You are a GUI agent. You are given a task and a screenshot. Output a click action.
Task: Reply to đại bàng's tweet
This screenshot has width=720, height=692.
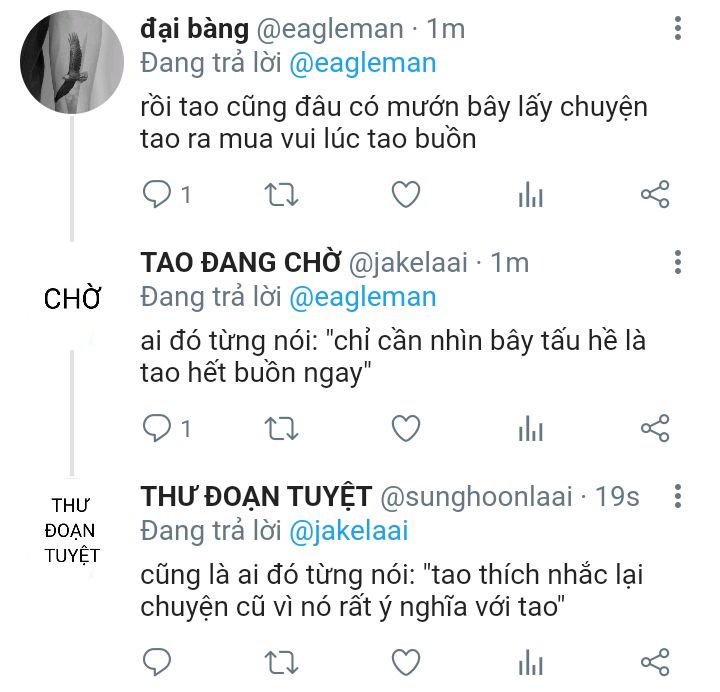coord(158,194)
